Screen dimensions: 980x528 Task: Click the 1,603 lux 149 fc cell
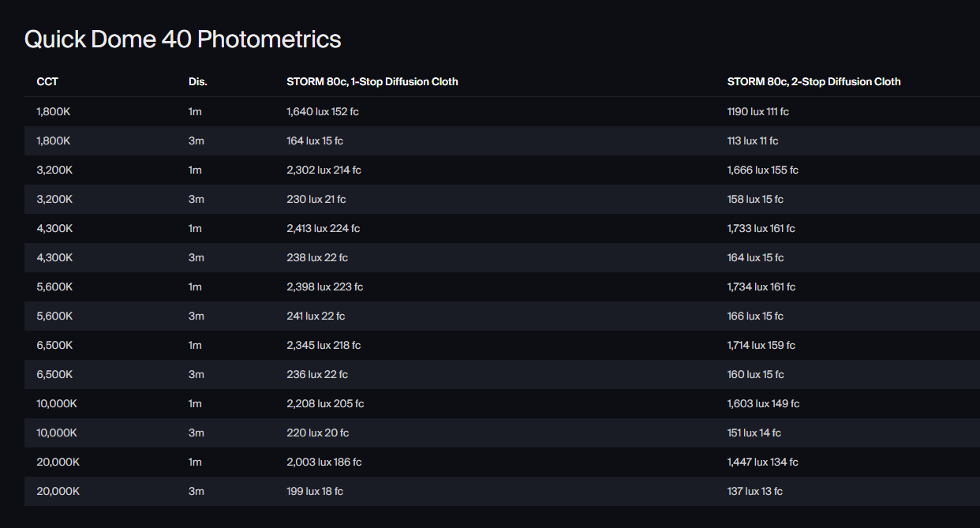pyautogui.click(x=763, y=404)
